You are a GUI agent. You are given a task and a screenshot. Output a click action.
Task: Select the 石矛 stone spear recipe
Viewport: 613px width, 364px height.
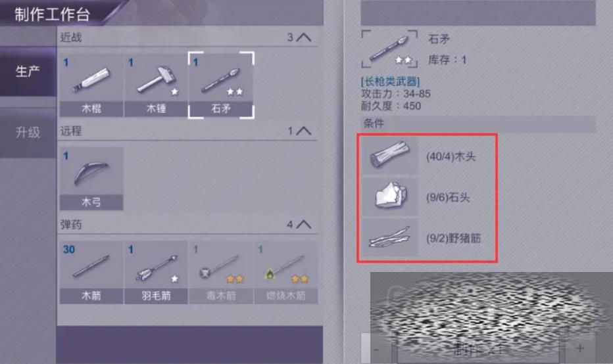coord(221,85)
